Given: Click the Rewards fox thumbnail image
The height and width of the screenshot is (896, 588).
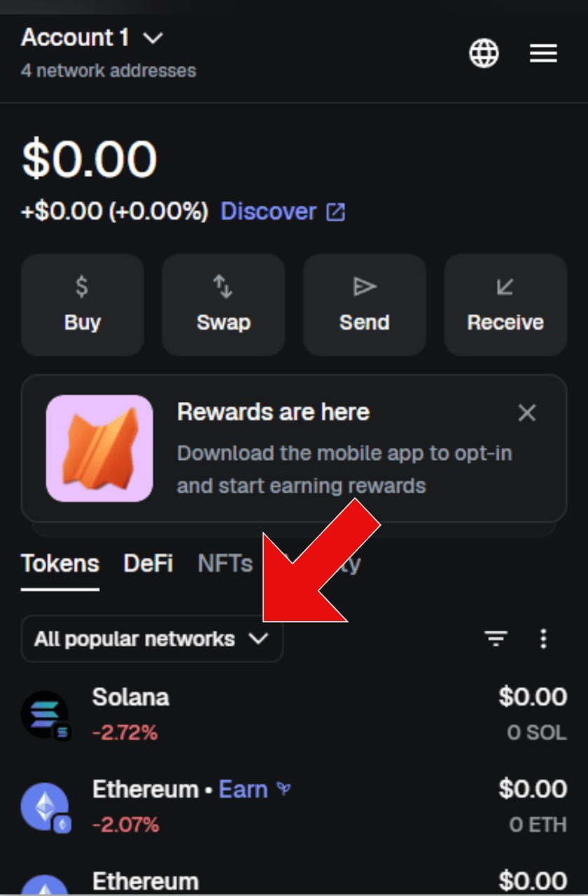Looking at the screenshot, I should point(99,448).
